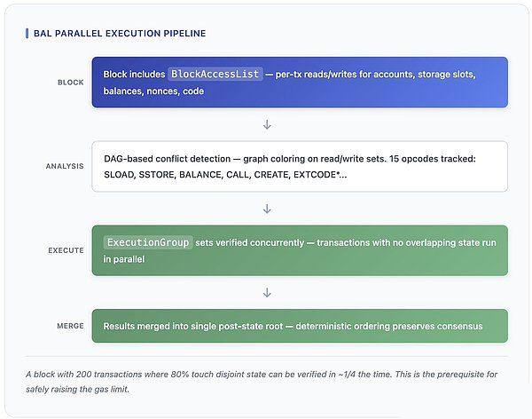Click the blue accent bar beside the title

pyautogui.click(x=27, y=34)
